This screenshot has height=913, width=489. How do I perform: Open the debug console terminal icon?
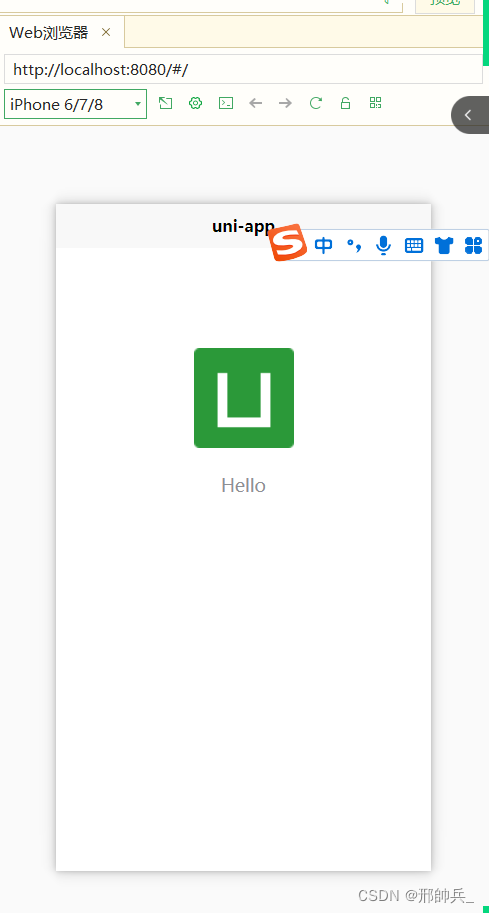point(226,104)
